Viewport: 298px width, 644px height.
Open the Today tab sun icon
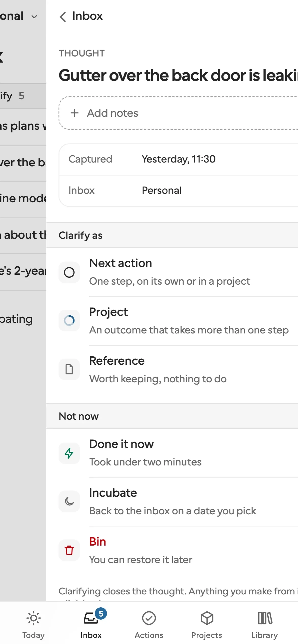pyautogui.click(x=33, y=618)
